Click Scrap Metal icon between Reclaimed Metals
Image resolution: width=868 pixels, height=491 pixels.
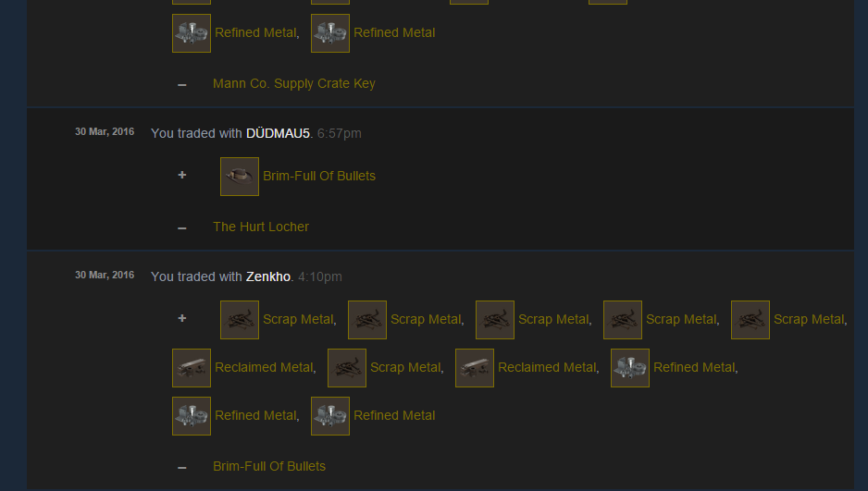347,368
